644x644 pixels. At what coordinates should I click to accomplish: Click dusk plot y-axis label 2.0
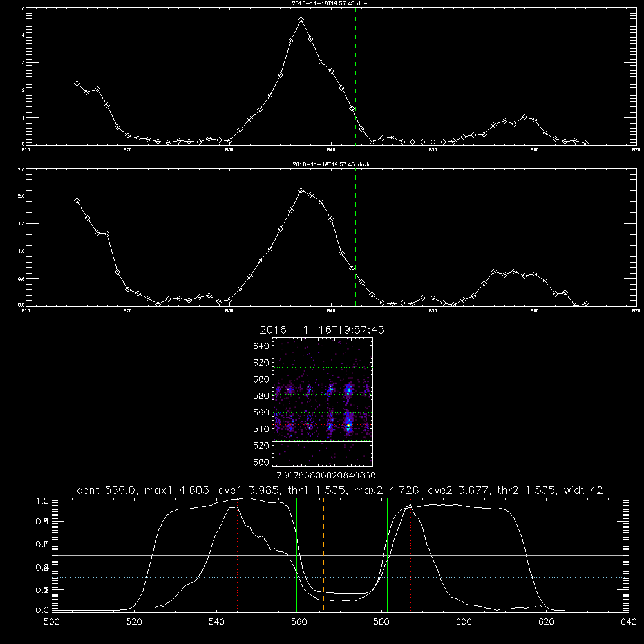(21, 196)
